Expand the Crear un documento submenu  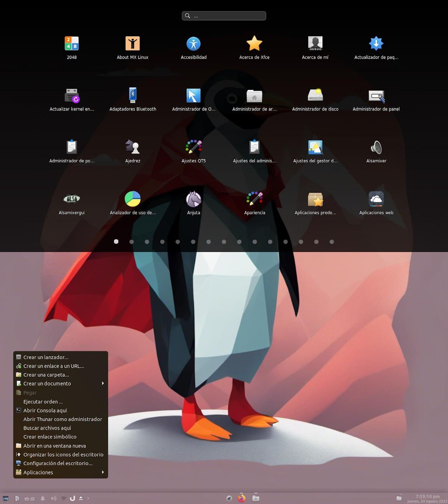point(60,384)
